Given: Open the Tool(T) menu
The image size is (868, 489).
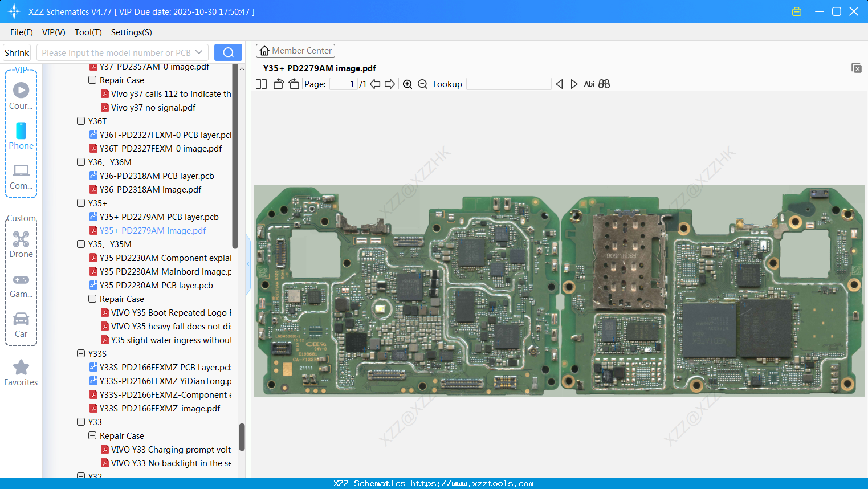Looking at the screenshot, I should tap(88, 32).
